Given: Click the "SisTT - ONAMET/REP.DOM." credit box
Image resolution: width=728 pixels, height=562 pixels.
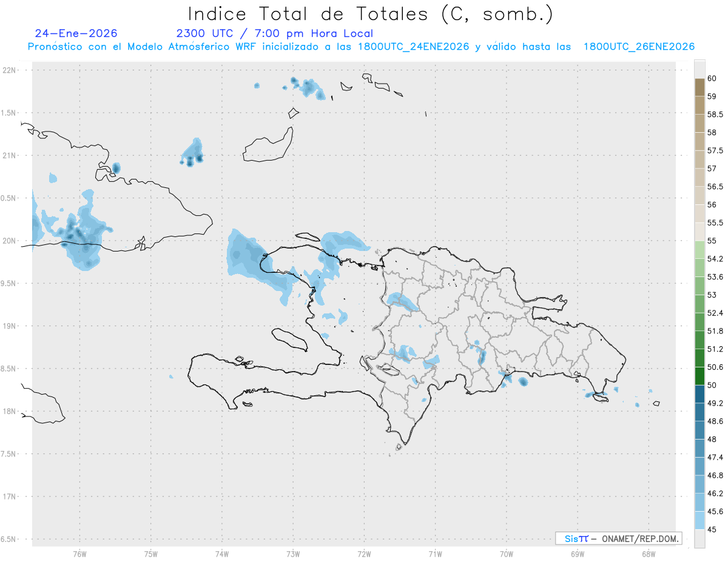Looking at the screenshot, I should point(618,538).
